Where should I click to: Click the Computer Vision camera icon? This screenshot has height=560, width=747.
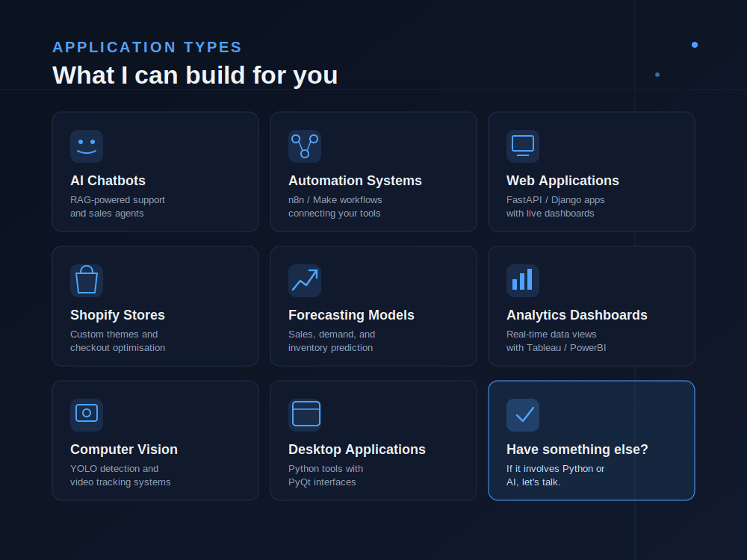pyautogui.click(x=87, y=414)
